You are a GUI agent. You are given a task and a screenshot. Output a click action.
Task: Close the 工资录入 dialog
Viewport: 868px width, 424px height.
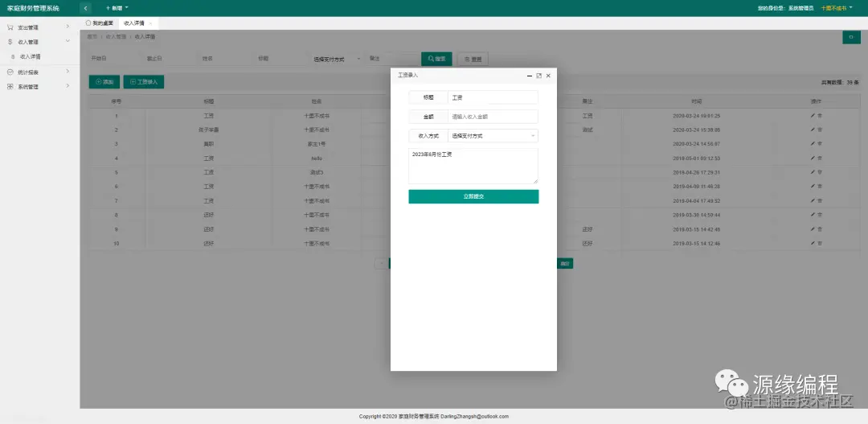(x=548, y=76)
